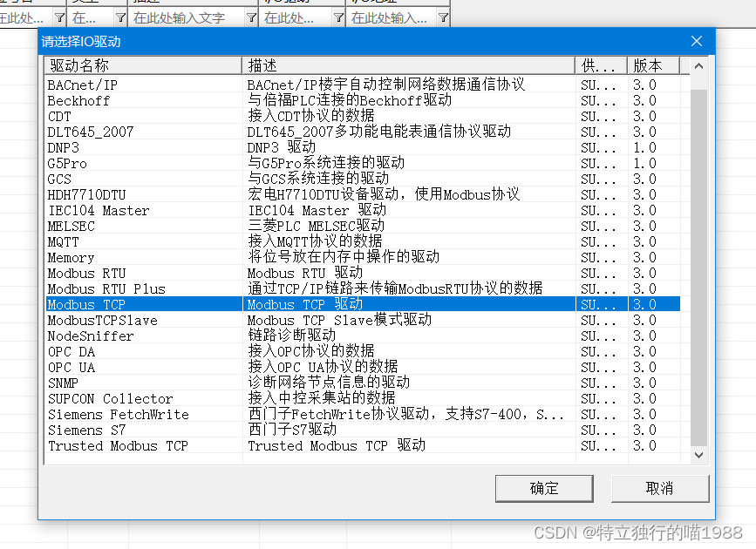The height and width of the screenshot is (549, 756).
Task: Select the OPC UA driver
Action: pyautogui.click(x=131, y=367)
